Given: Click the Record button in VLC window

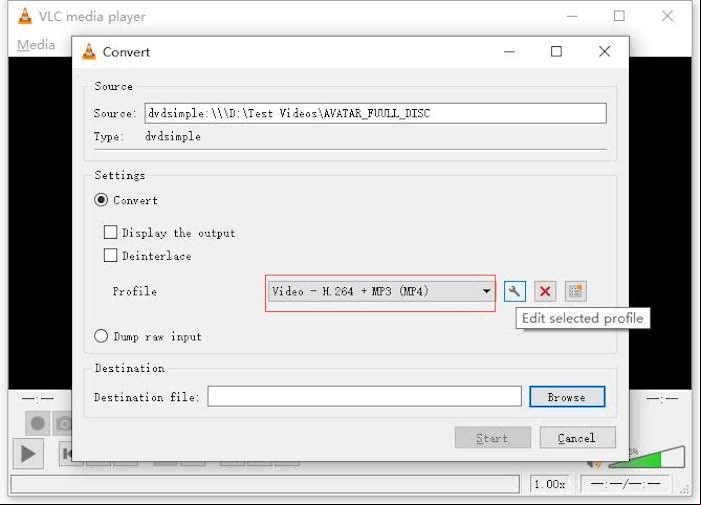Looking at the screenshot, I should coord(38,423).
